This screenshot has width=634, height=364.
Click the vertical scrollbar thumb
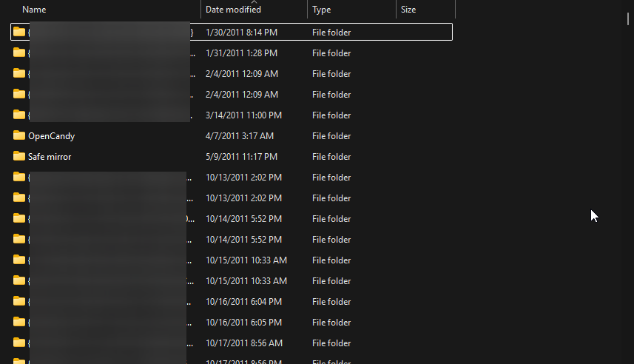coord(628,19)
